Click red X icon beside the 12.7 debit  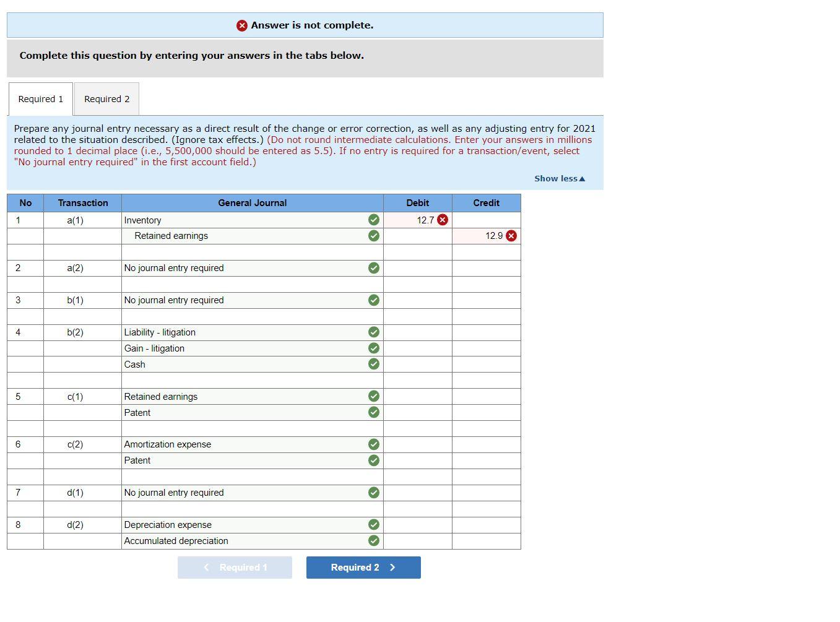pyautogui.click(x=442, y=220)
